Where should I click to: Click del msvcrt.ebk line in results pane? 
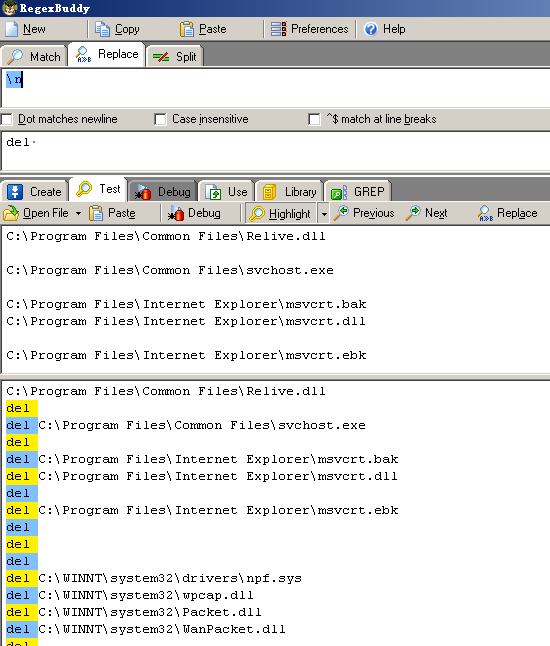pos(202,510)
